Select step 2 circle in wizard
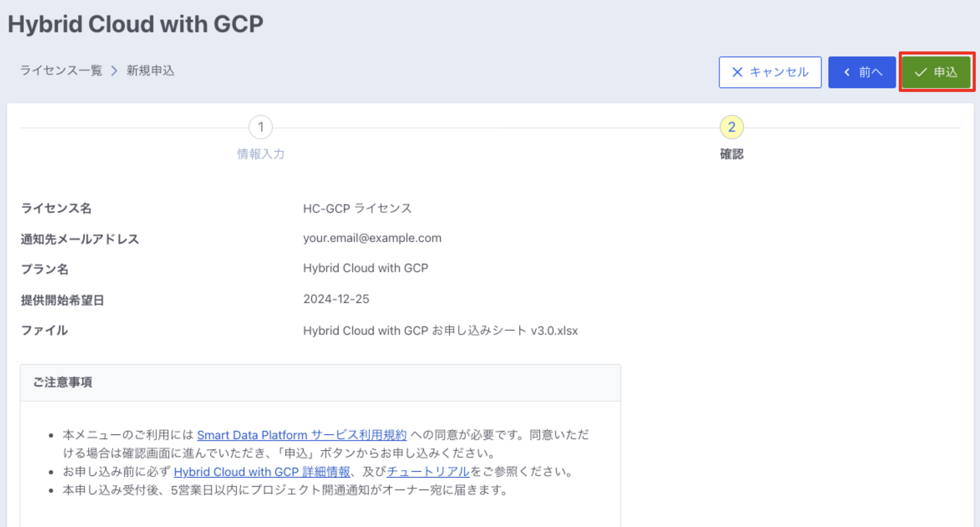 pyautogui.click(x=731, y=127)
